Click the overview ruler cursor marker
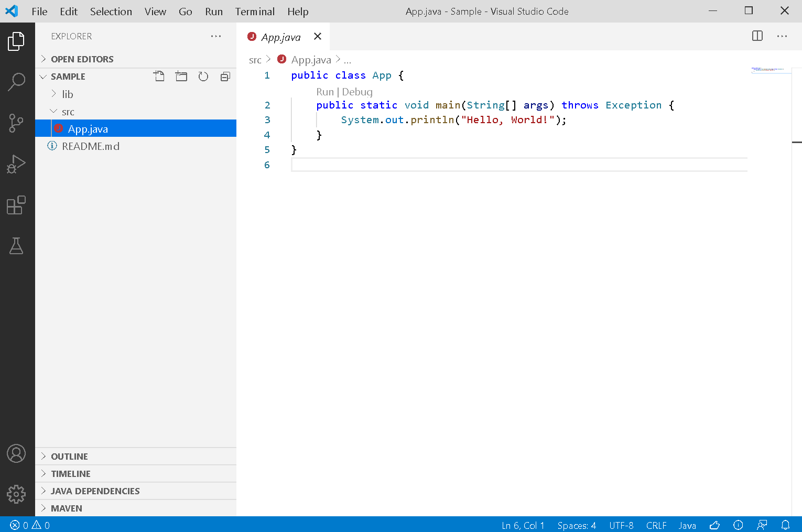 (x=797, y=142)
